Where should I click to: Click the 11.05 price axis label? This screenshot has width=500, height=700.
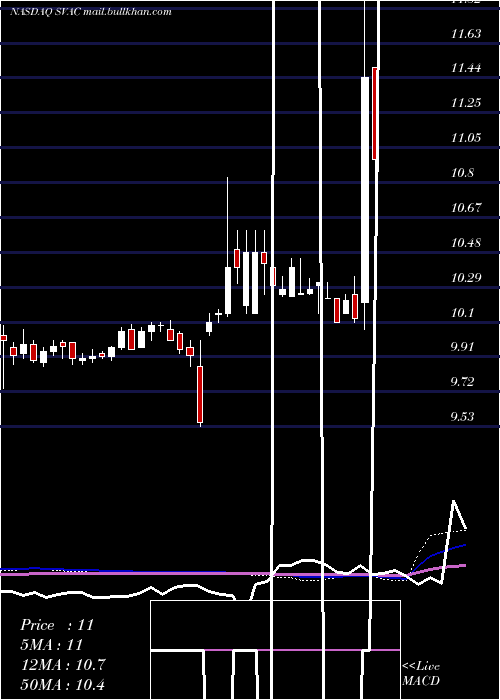coord(466,138)
